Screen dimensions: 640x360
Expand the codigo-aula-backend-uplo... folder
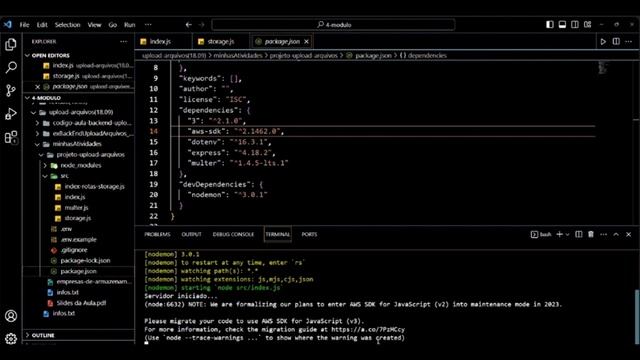click(92, 123)
